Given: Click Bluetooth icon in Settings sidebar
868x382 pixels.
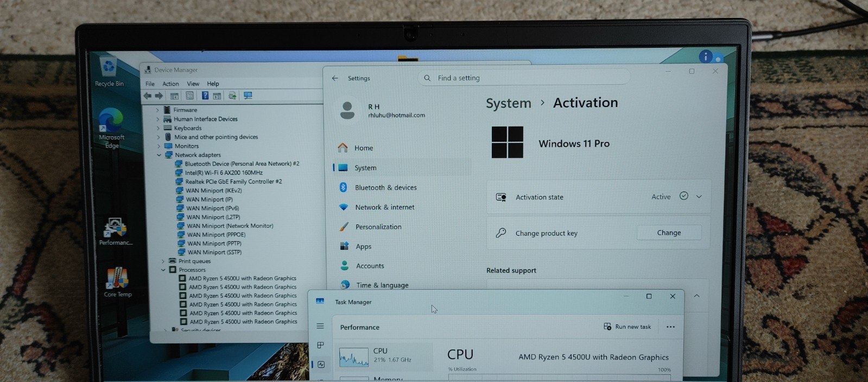Looking at the screenshot, I should [x=343, y=187].
